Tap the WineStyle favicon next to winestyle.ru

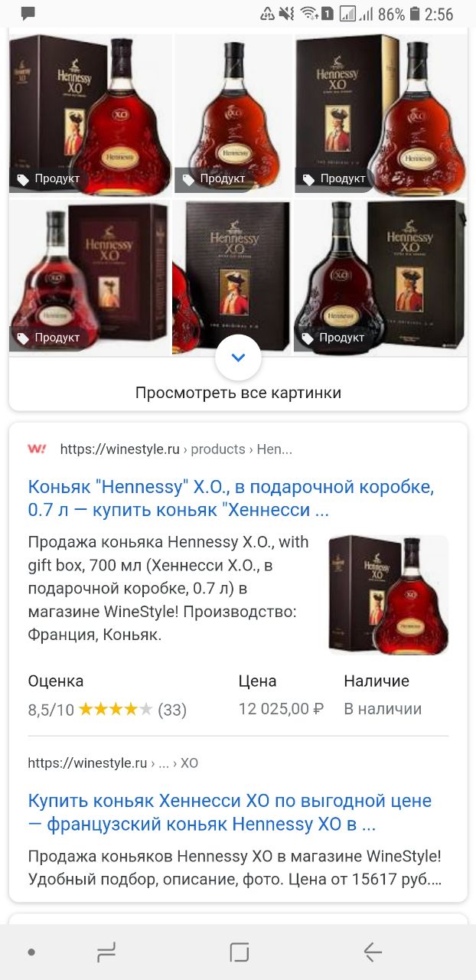[37, 449]
